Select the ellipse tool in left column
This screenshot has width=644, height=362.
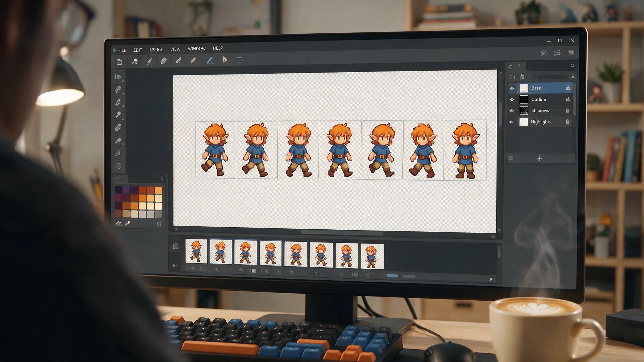point(118,166)
